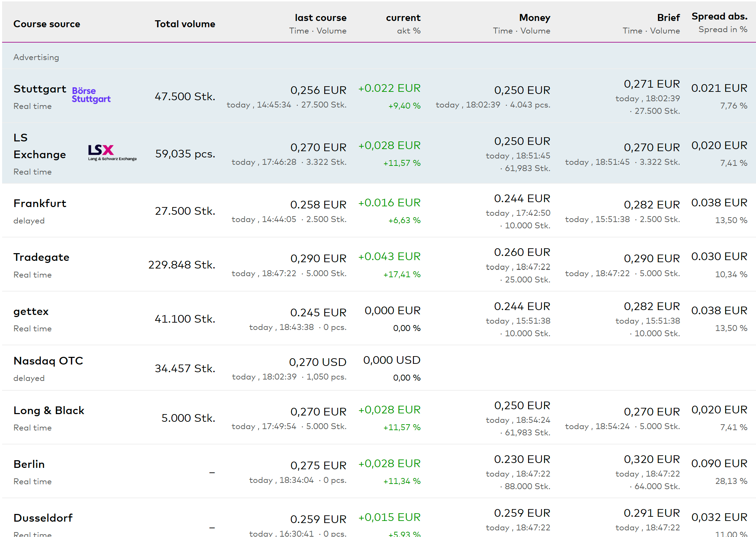This screenshot has width=756, height=537.
Task: Click Tradegate last course 0,290 EUR
Action: (x=318, y=258)
